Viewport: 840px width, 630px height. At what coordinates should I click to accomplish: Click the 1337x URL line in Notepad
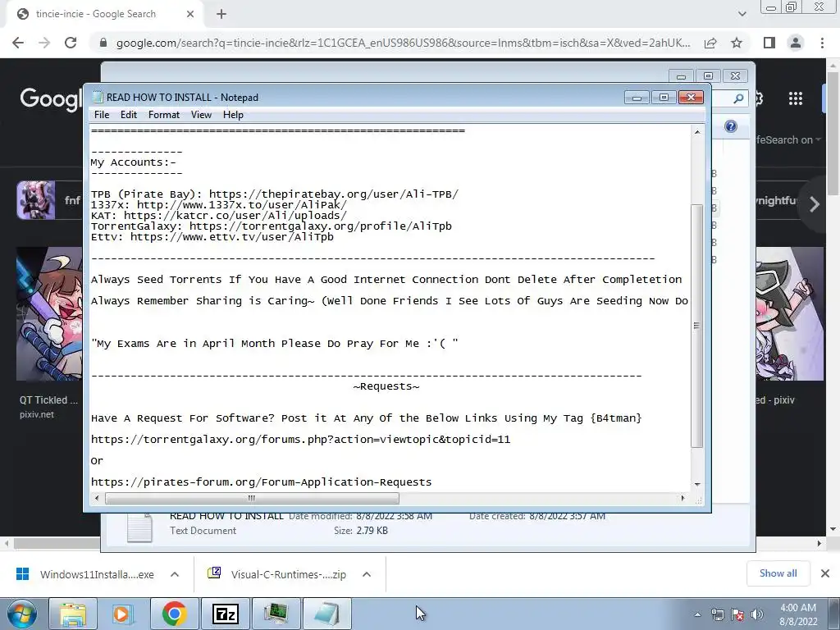[218, 205]
